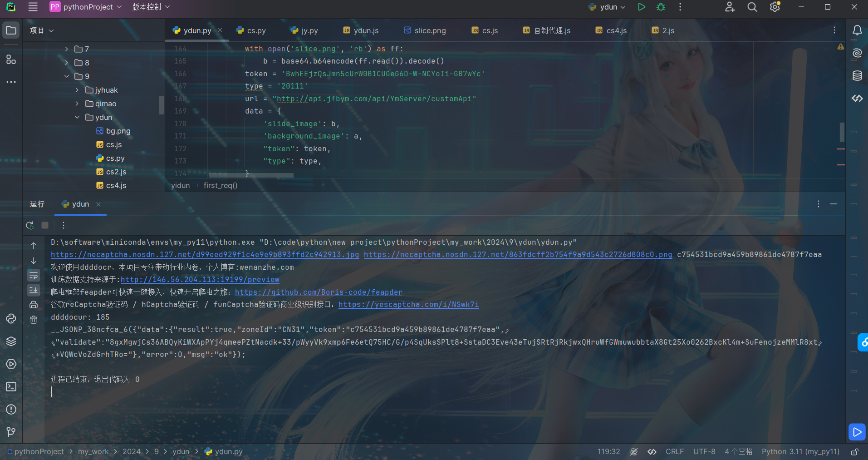
Task: Open Python Packages tool window
Action: point(11,341)
